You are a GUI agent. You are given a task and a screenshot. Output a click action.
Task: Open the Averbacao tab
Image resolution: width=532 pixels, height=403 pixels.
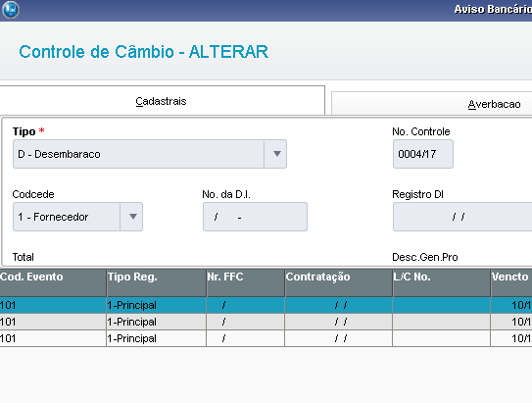pyautogui.click(x=431, y=104)
